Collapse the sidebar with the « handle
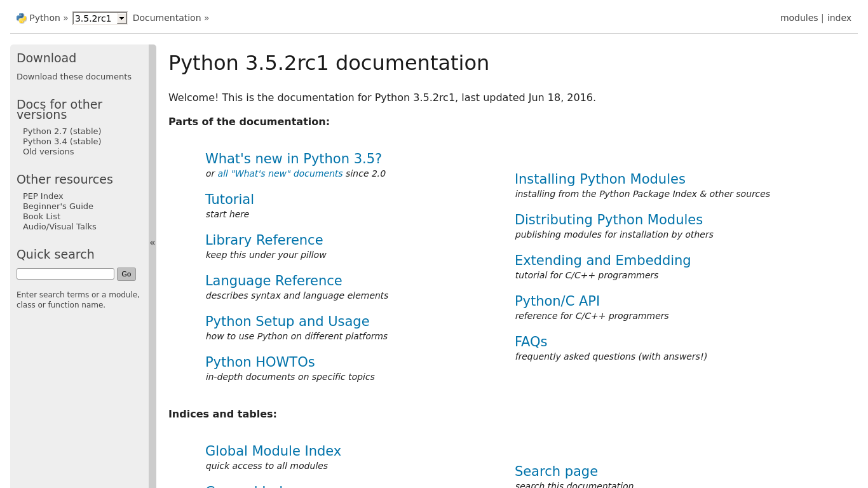Image resolution: width=868 pixels, height=488 pixels. pos(153,243)
